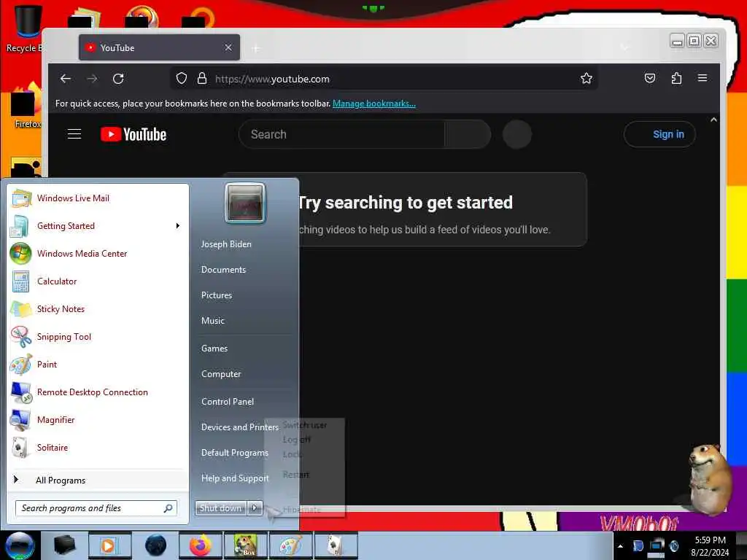Open the Save to Pocket icon
Image resolution: width=747 pixels, height=560 pixels.
[650, 78]
